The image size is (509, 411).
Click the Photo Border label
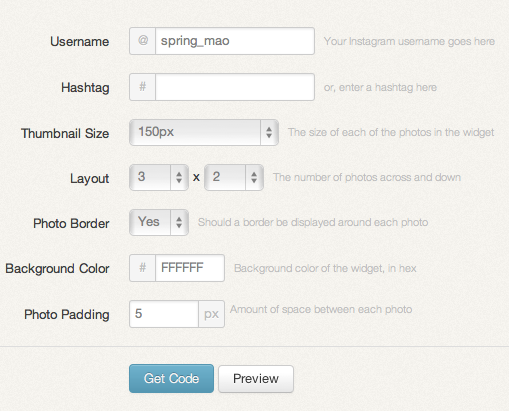(x=71, y=223)
